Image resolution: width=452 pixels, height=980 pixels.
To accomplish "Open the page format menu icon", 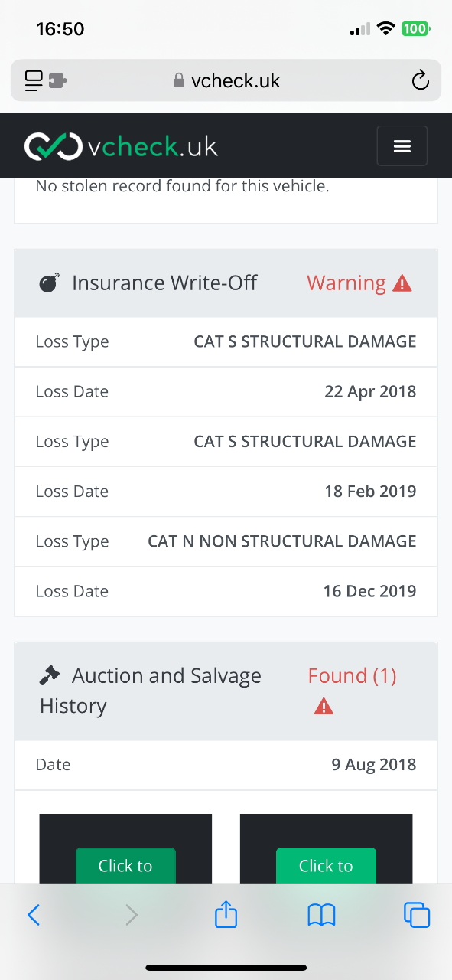I will point(45,80).
